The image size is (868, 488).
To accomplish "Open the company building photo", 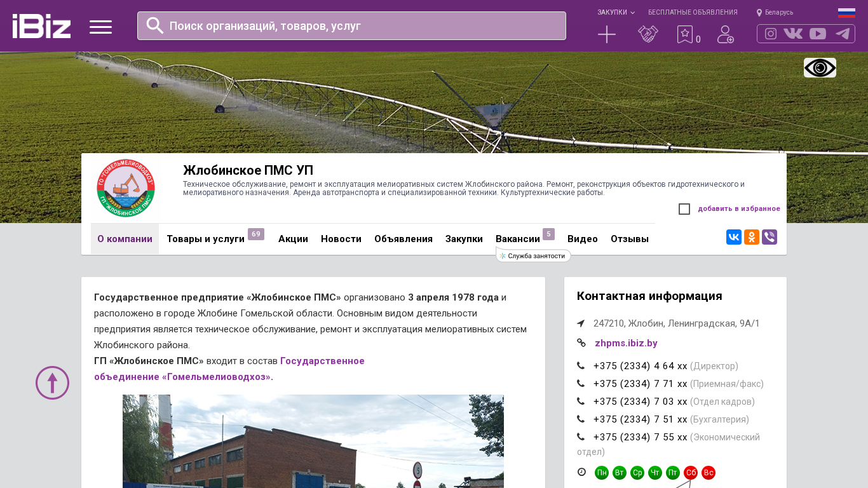I will point(313,441).
